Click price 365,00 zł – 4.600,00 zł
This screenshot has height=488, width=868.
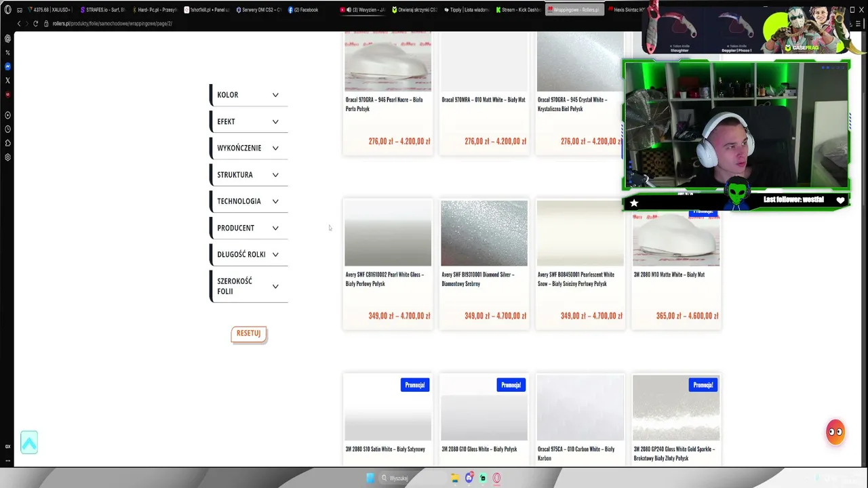point(687,316)
